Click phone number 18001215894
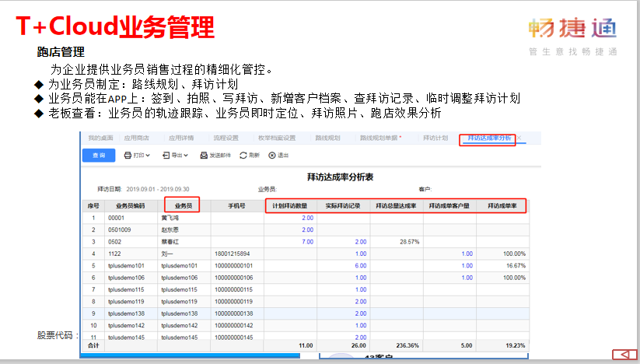Screen dimensions: 640x364 pyautogui.click(x=233, y=254)
